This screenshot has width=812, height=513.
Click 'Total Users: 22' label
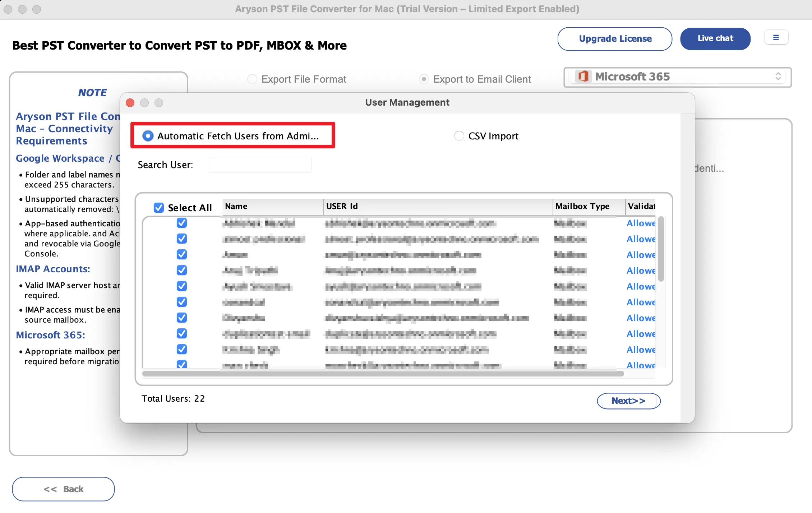173,399
